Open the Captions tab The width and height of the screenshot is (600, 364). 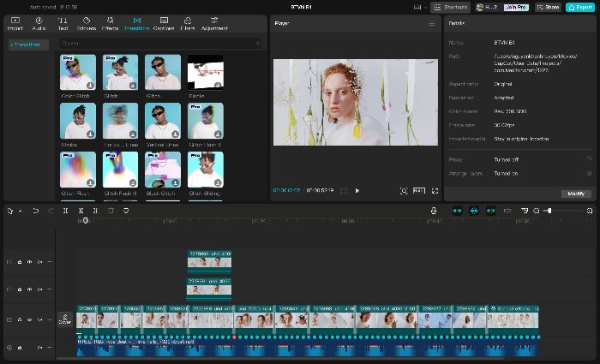164,24
